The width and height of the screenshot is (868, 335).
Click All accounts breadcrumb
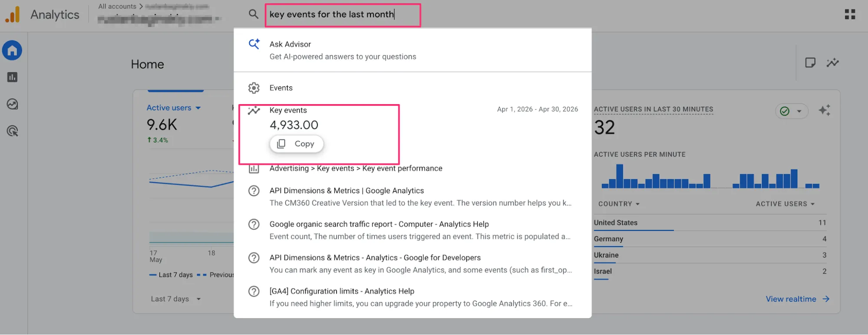117,7
